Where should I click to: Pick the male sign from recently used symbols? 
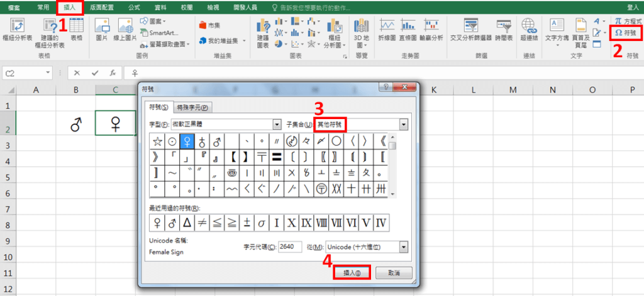(x=171, y=222)
